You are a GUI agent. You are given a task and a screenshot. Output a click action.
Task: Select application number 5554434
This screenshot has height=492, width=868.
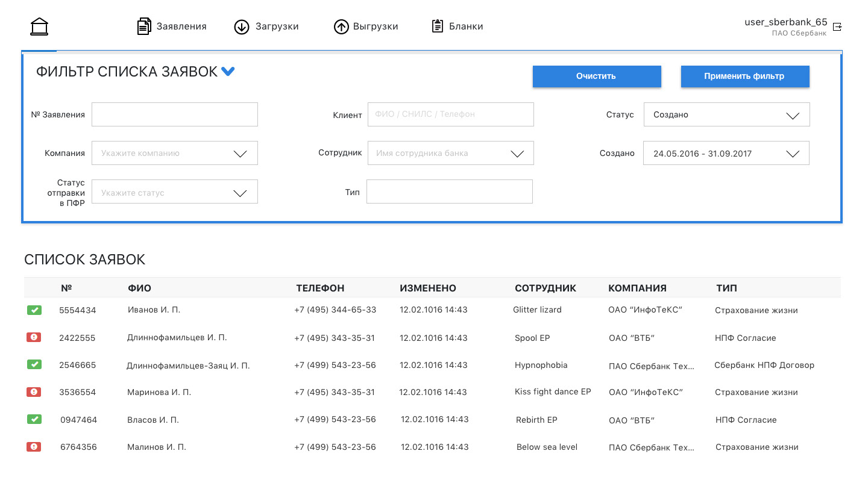77,310
